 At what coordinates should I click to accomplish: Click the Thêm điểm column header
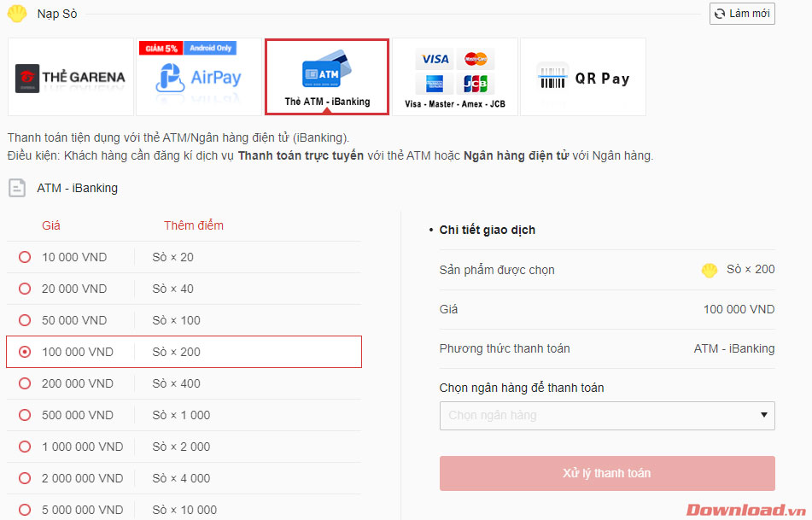pyautogui.click(x=194, y=225)
